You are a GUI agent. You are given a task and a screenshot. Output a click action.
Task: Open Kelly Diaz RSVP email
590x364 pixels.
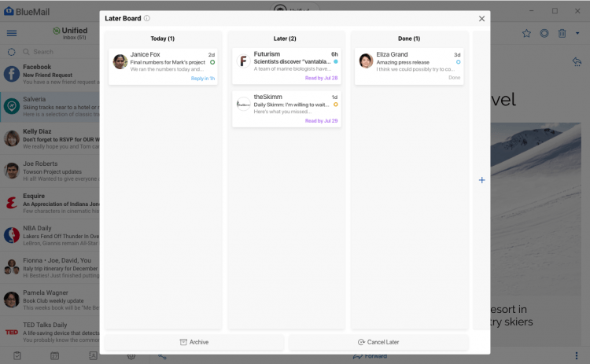pyautogui.click(x=50, y=138)
